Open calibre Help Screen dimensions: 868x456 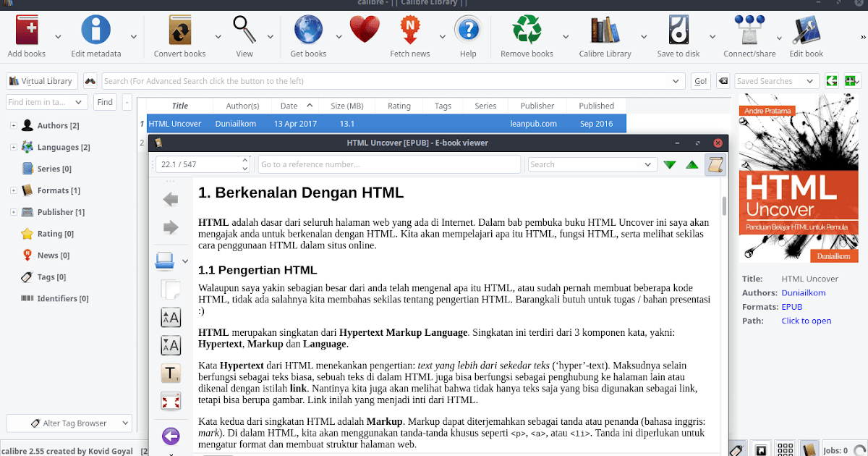[468, 31]
